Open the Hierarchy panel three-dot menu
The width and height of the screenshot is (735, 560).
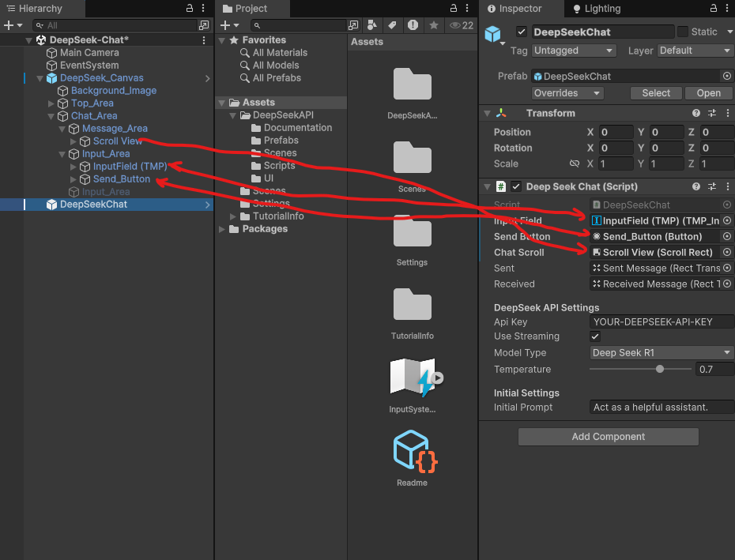pyautogui.click(x=203, y=8)
